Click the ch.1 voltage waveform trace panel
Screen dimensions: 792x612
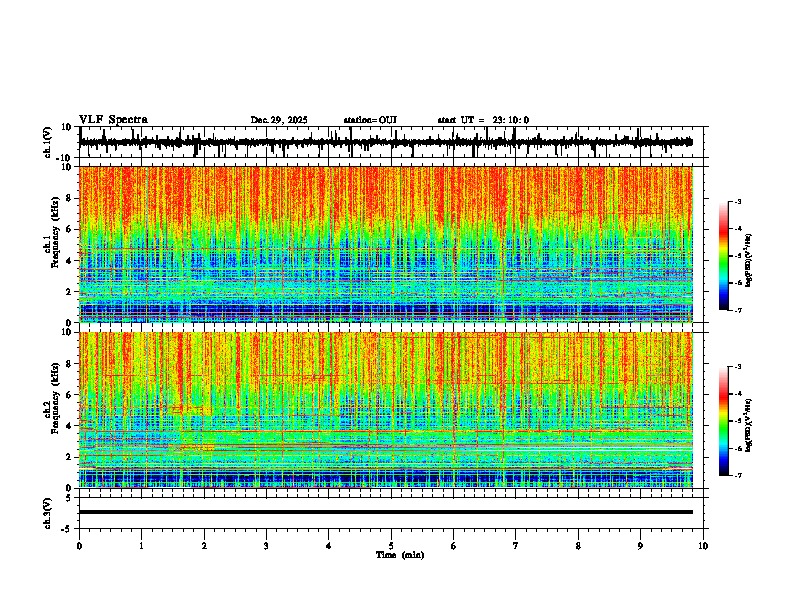tap(391, 142)
